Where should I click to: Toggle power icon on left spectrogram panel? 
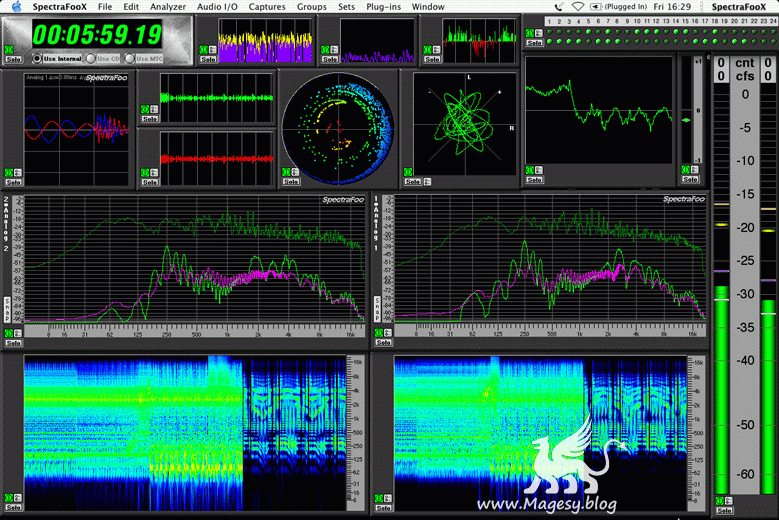coord(9,496)
